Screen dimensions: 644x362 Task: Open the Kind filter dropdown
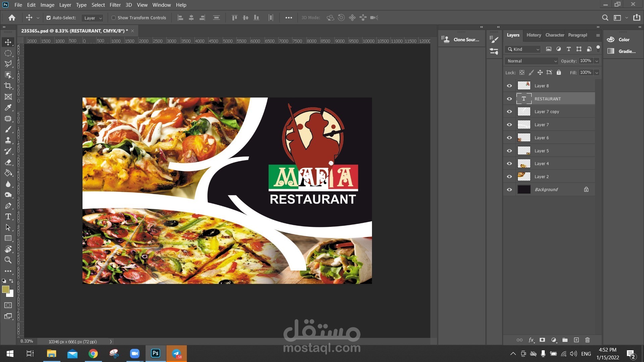pyautogui.click(x=523, y=49)
